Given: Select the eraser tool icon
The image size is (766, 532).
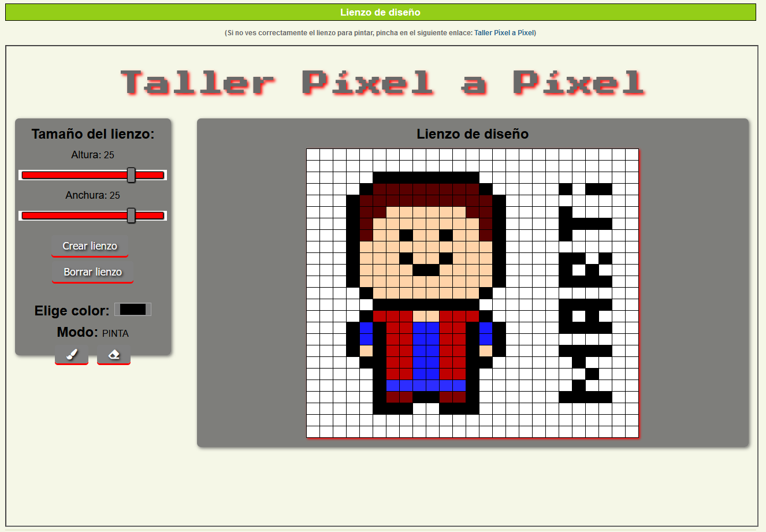Looking at the screenshot, I should click(114, 355).
